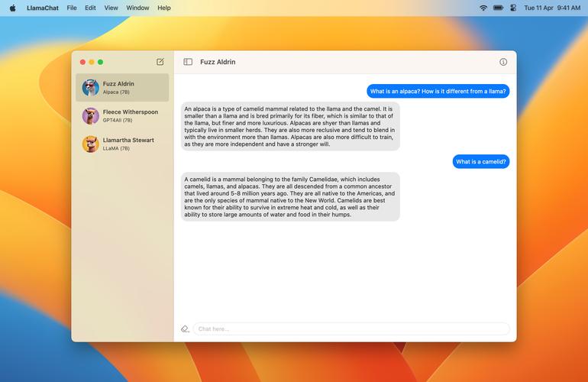Screen dimensions: 588x382
Task: Click Fuzz Aldrin's llama avatar
Action: 91,88
